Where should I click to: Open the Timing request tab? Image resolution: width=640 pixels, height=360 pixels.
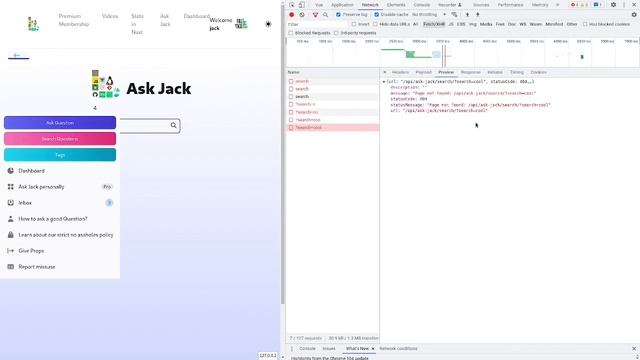tap(516, 72)
